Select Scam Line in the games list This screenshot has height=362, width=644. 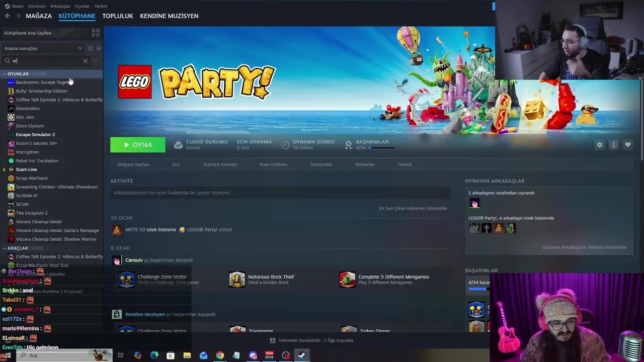coord(26,169)
